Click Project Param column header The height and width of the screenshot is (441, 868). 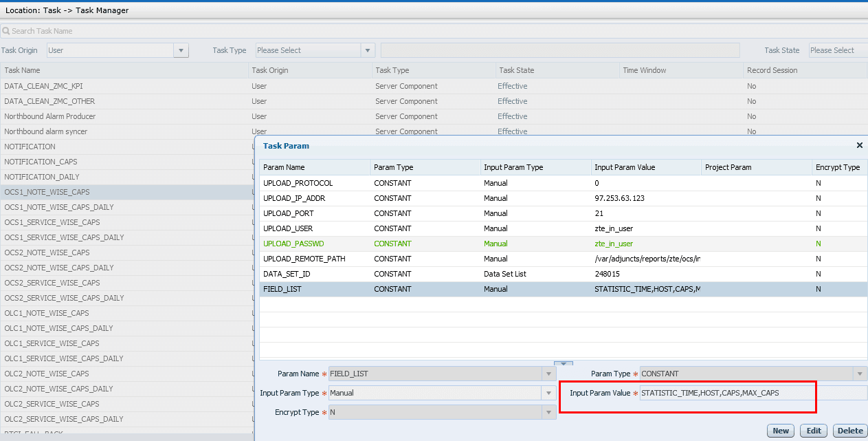point(756,167)
